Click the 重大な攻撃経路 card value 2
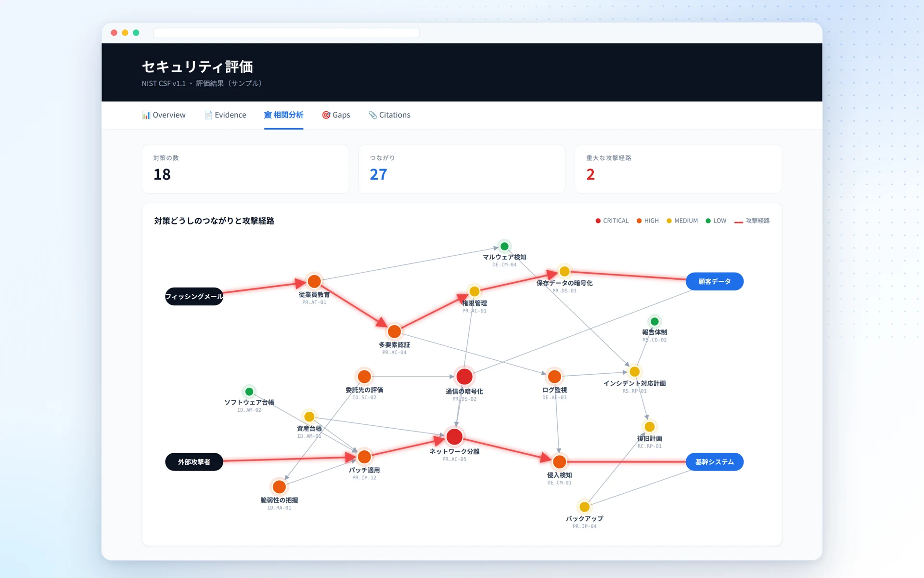The height and width of the screenshot is (578, 924). tap(590, 174)
